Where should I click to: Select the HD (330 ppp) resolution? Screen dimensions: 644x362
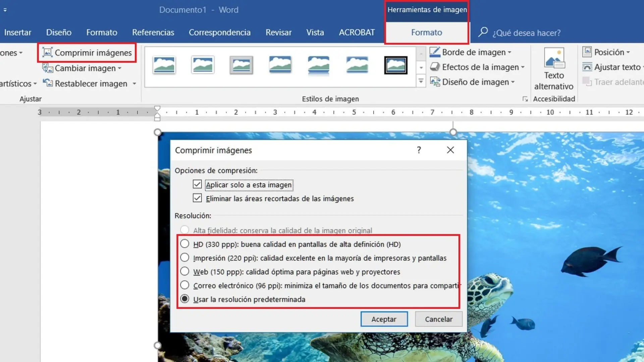[184, 244]
